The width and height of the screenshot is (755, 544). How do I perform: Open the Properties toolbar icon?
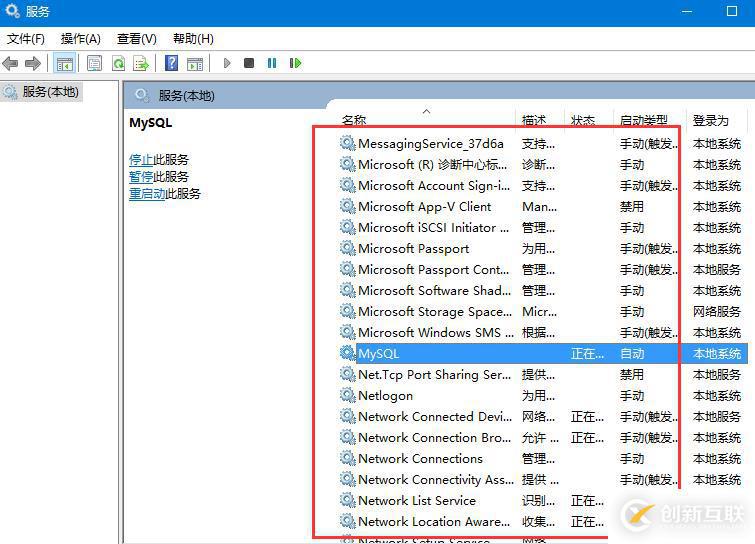94,63
